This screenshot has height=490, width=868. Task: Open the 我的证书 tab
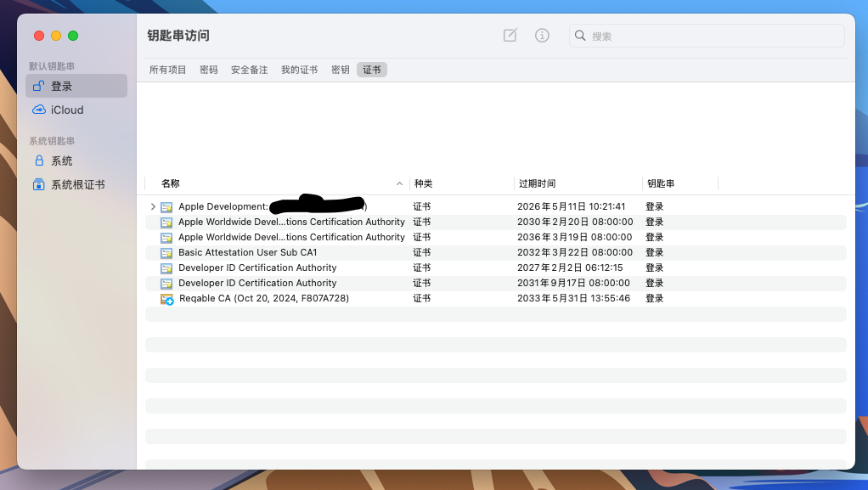(x=300, y=70)
